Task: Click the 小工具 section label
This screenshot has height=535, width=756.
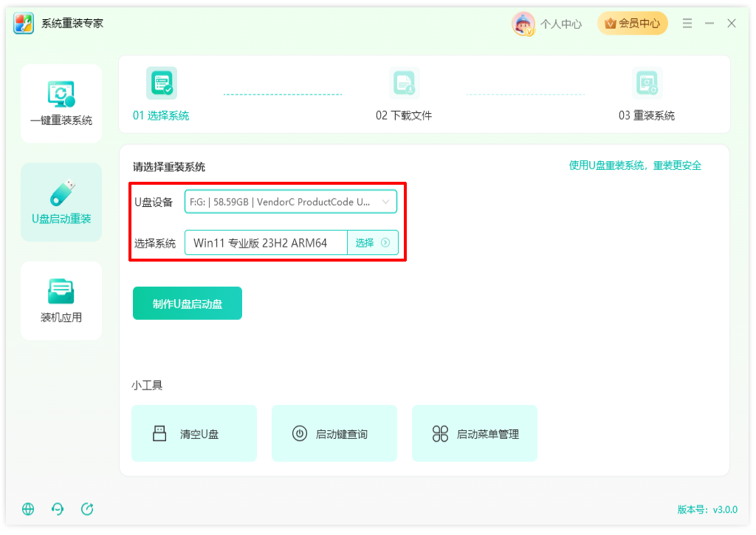Action: (147, 386)
